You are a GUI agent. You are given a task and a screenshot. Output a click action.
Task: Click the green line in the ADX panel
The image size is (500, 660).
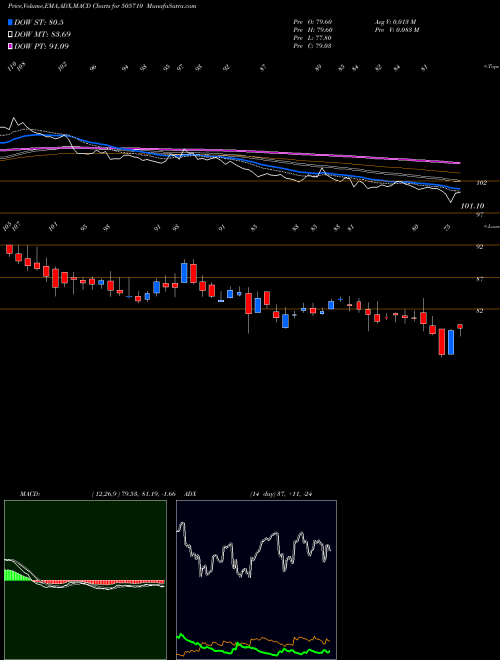[x=253, y=648]
